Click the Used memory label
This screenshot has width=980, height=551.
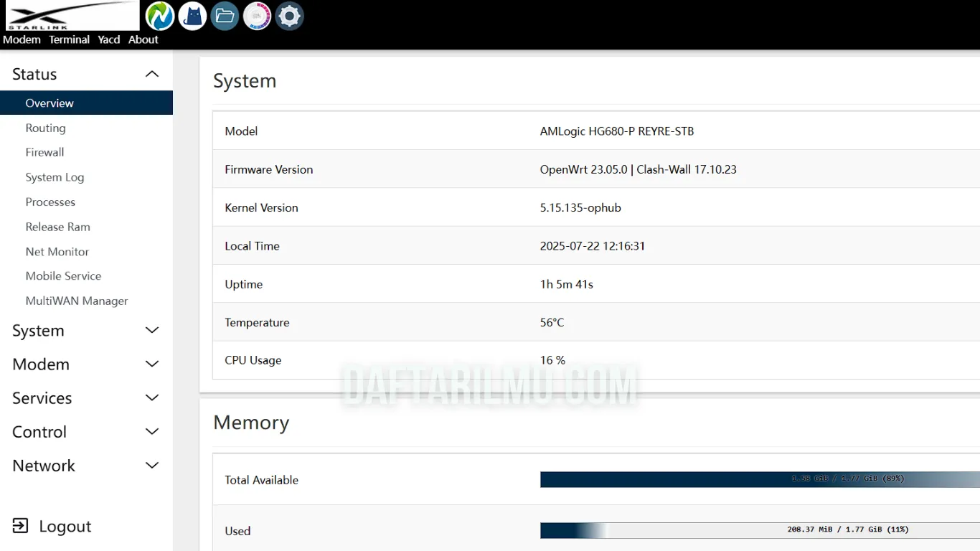[x=237, y=531]
